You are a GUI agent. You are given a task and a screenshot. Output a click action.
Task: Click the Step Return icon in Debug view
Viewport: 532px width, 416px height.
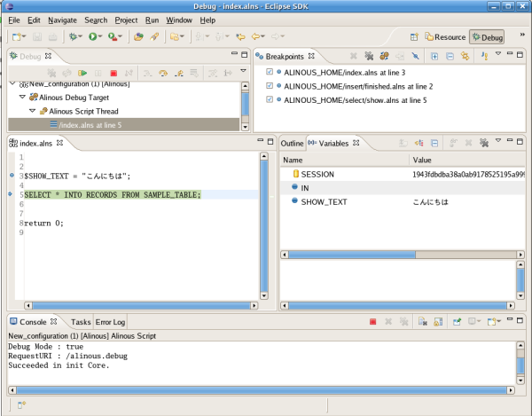[179, 73]
